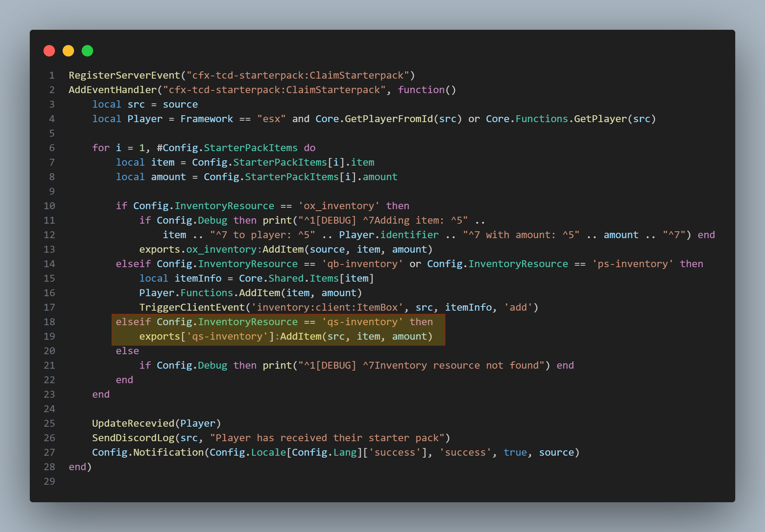
Task: Click UpdateRecevied function call
Action: click(133, 423)
